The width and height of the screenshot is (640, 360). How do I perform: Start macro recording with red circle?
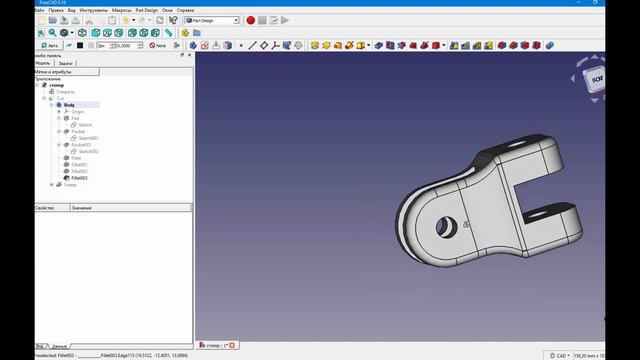point(251,20)
